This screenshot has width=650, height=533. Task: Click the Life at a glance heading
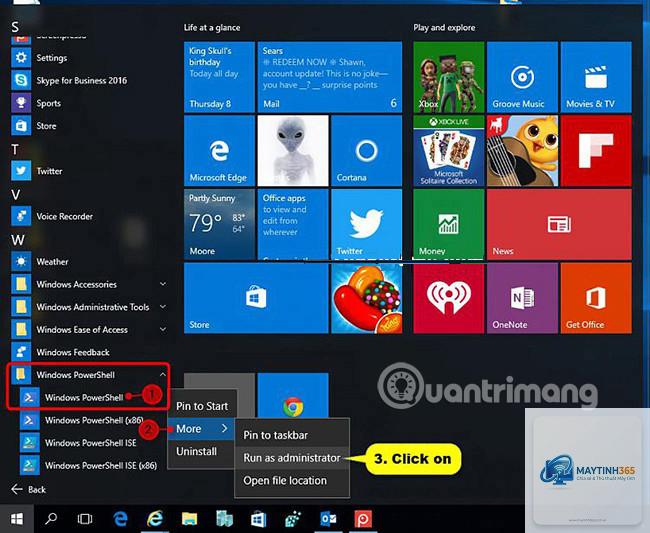(x=212, y=28)
